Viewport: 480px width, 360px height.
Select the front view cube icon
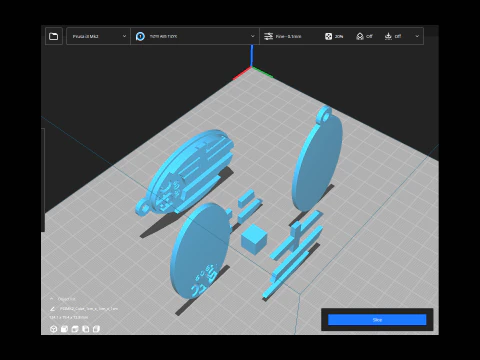click(64, 329)
